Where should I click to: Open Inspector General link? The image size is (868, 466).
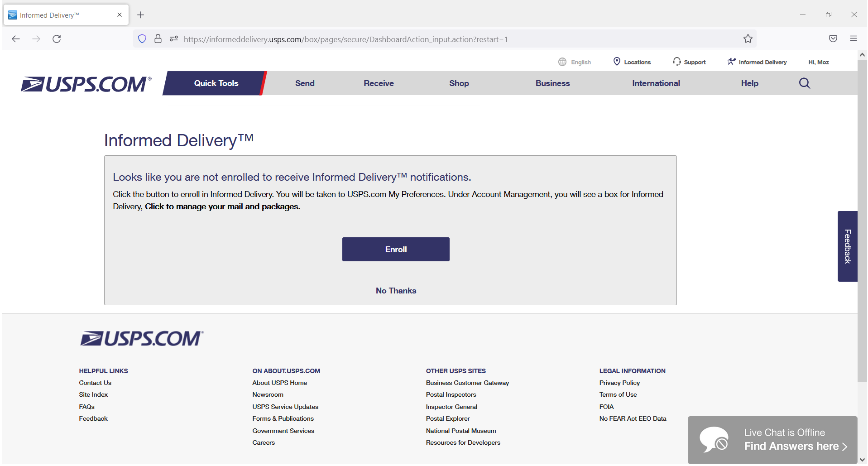click(x=451, y=407)
